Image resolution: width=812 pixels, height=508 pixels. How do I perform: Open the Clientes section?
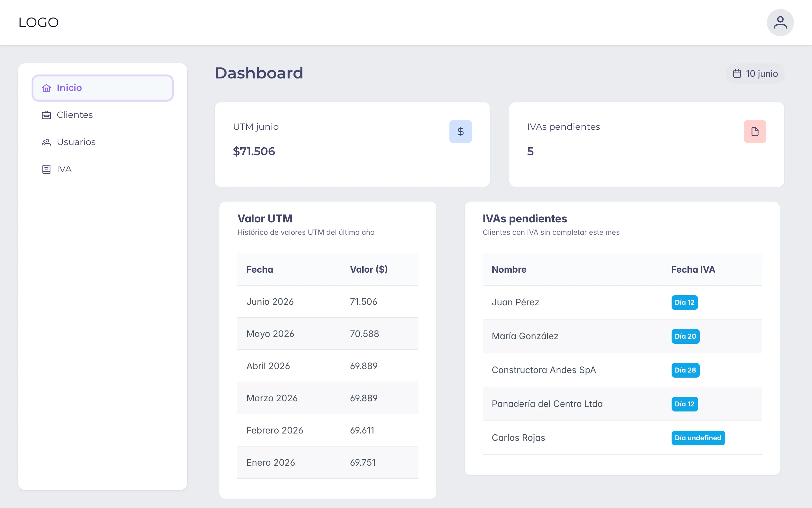pyautogui.click(x=102, y=115)
